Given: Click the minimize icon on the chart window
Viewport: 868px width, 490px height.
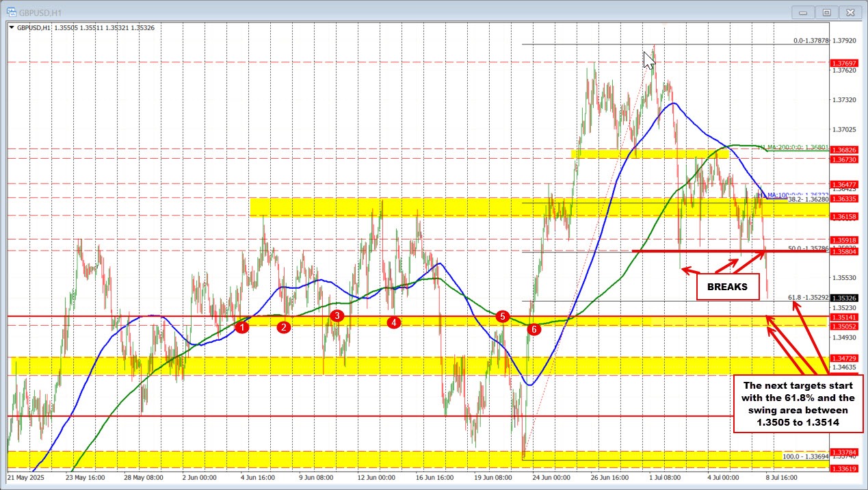Looking at the screenshot, I should pyautogui.click(x=802, y=12).
